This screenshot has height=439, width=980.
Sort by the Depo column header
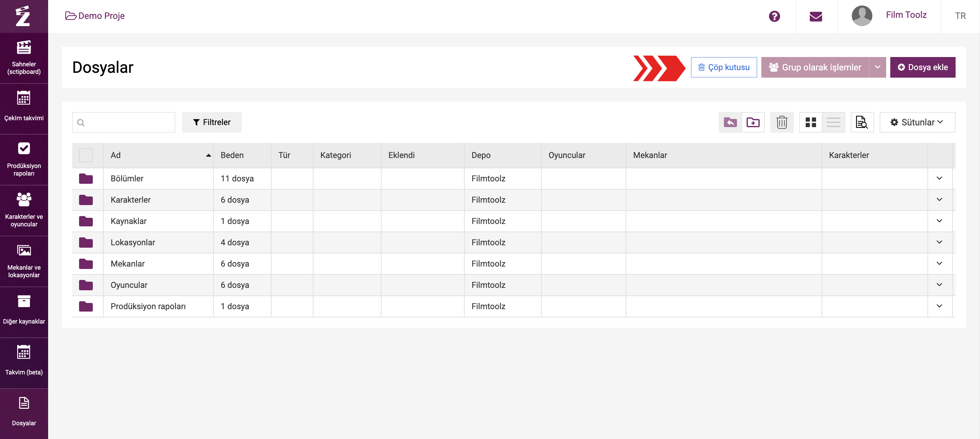click(503, 156)
